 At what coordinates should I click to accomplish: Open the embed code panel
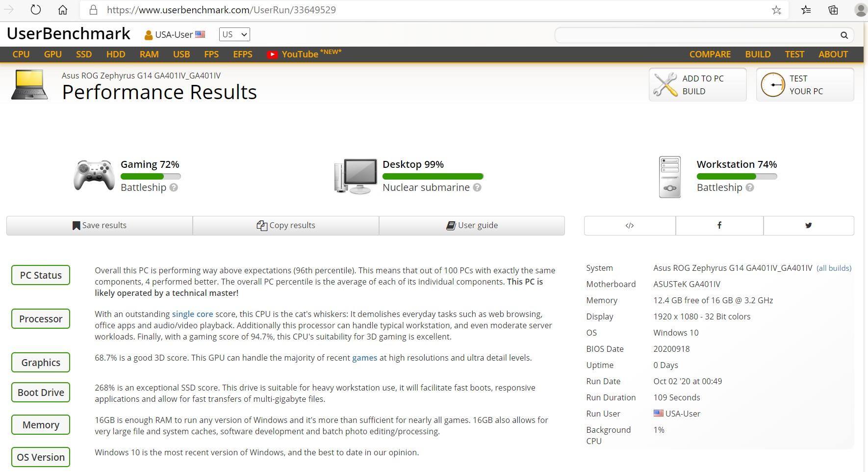[629, 225]
